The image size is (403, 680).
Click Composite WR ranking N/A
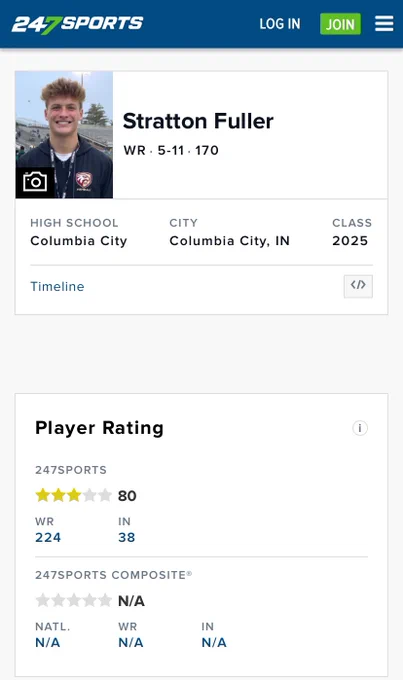tap(131, 642)
